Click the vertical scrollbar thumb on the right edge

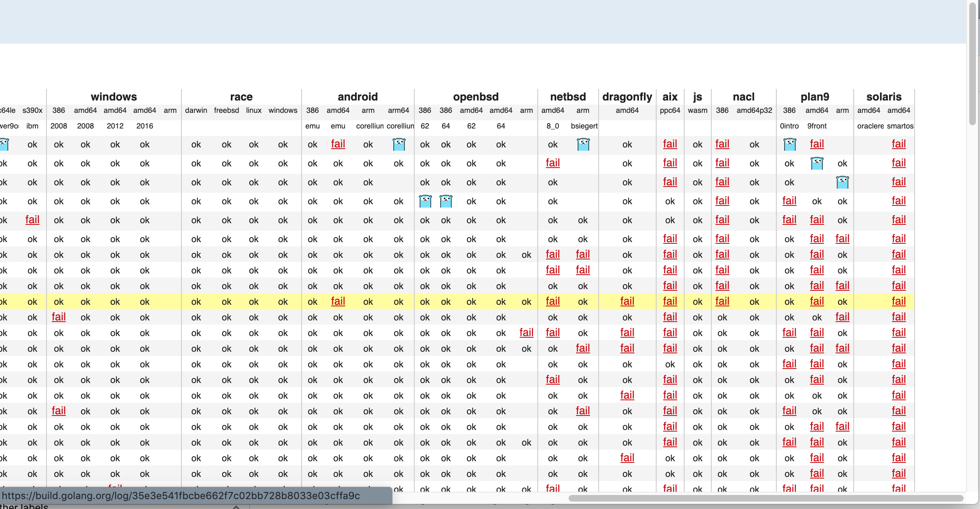pos(973,64)
